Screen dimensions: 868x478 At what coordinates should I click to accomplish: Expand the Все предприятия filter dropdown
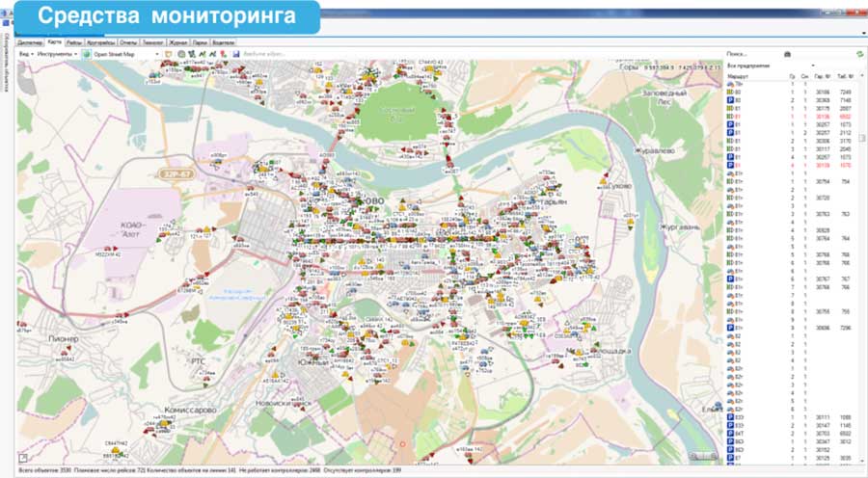click(772, 65)
